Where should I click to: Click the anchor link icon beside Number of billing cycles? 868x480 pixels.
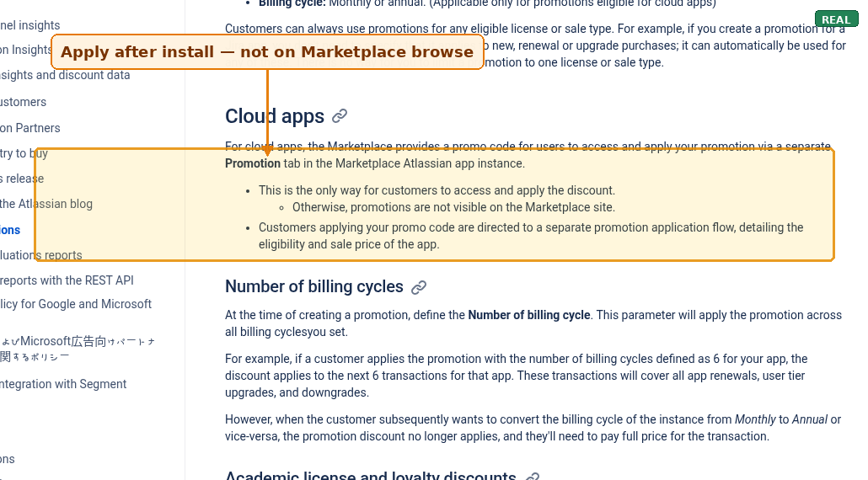tap(419, 287)
